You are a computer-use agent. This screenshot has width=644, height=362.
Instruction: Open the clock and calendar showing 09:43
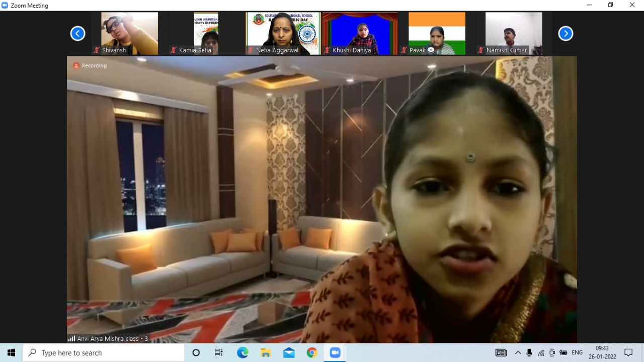602,352
